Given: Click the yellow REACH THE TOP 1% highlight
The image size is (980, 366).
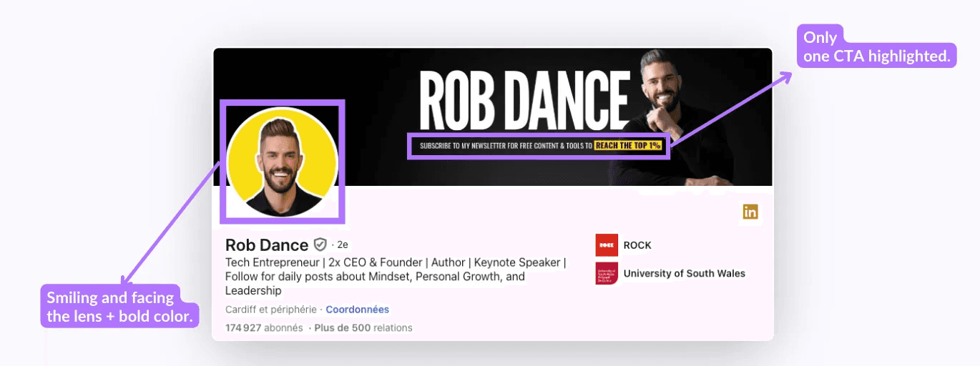Looking at the screenshot, I should 628,146.
